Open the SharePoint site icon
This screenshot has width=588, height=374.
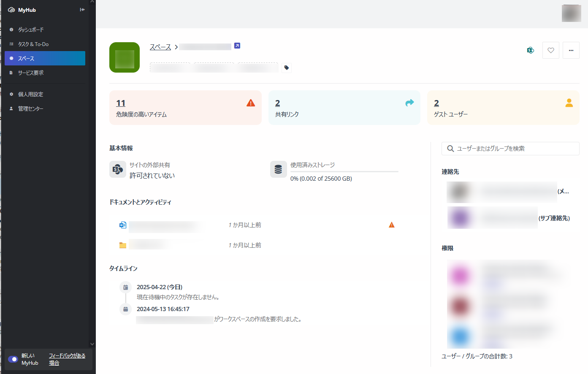[x=531, y=50]
